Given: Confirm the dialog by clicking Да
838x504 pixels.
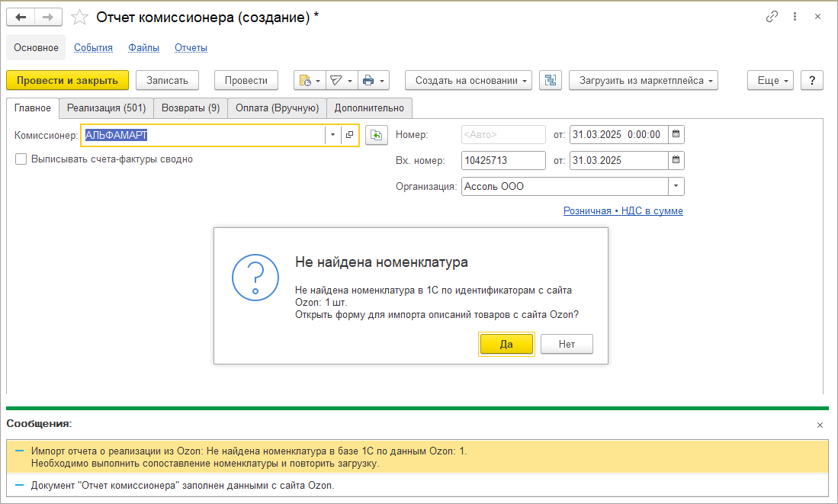Looking at the screenshot, I should 506,344.
